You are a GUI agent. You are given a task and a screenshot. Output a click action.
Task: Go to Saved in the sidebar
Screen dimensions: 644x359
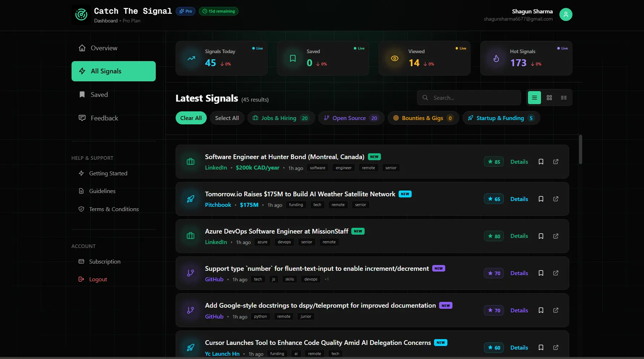(x=99, y=95)
